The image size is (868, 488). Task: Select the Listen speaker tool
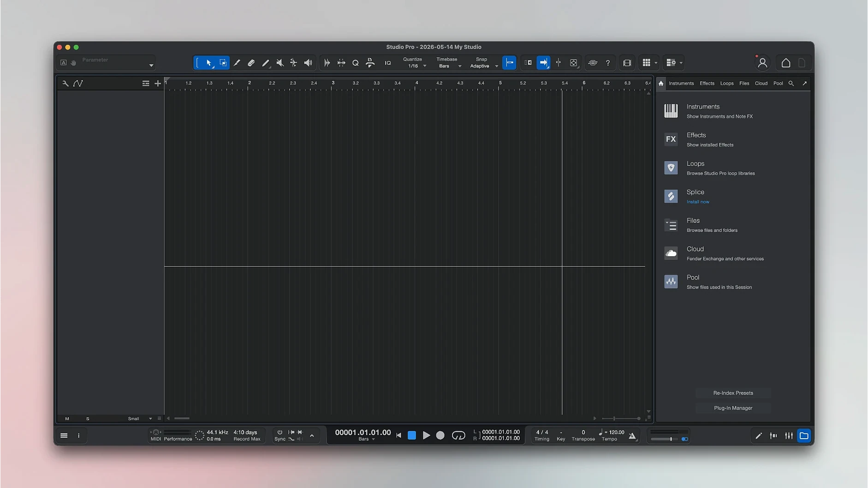tap(308, 63)
